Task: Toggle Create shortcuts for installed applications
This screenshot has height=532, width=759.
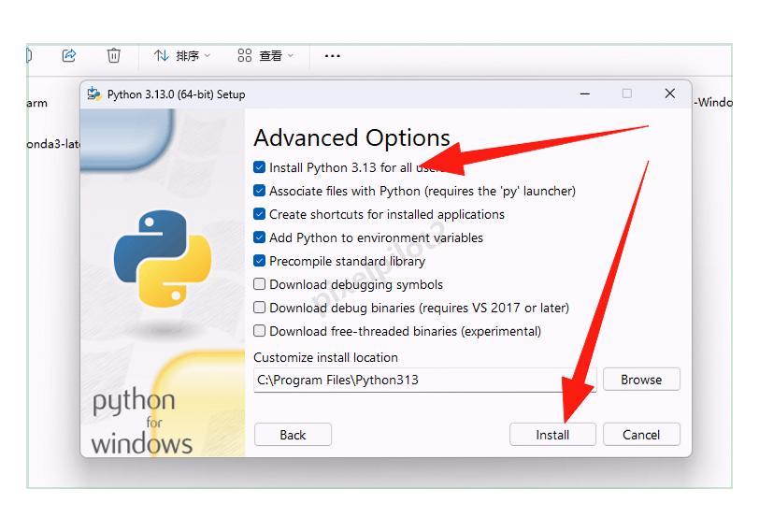Action: click(260, 214)
